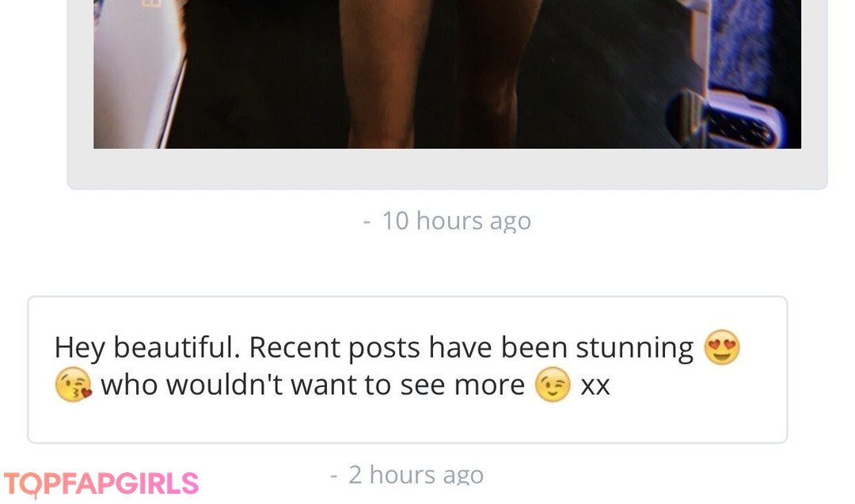Click the kissing face emoji in message

point(73,385)
